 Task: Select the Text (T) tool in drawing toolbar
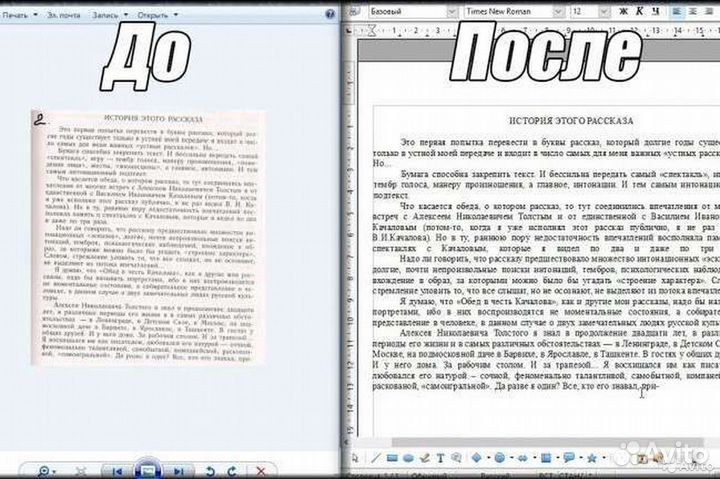[440, 458]
